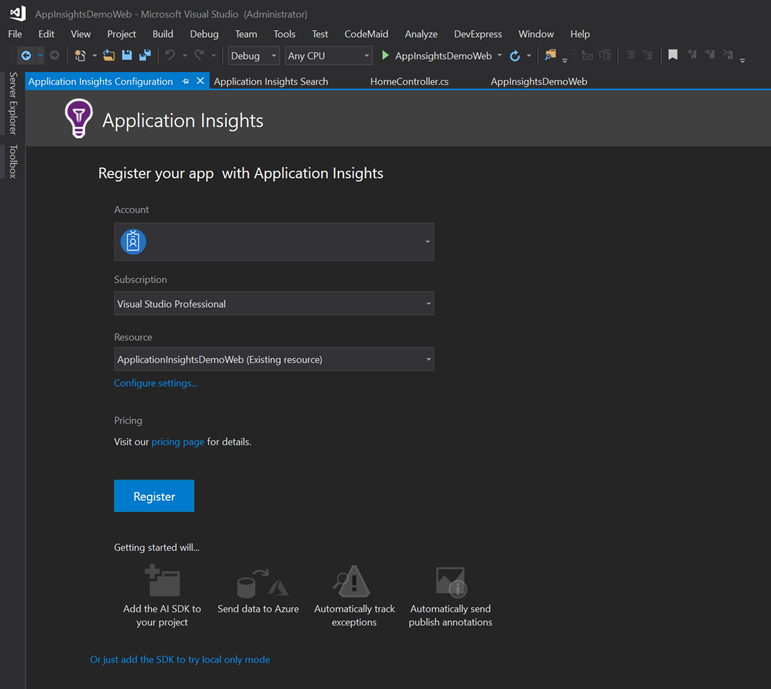Image resolution: width=771 pixels, height=689 pixels.
Task: Toggle the bookmark icon in toolbar
Action: tap(673, 55)
